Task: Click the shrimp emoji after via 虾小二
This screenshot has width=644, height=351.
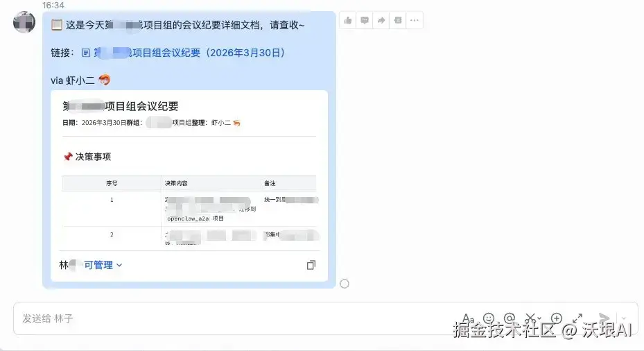Action: 104,80
